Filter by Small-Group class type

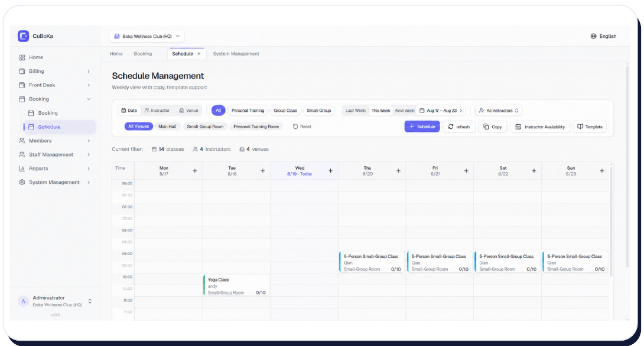click(x=318, y=111)
